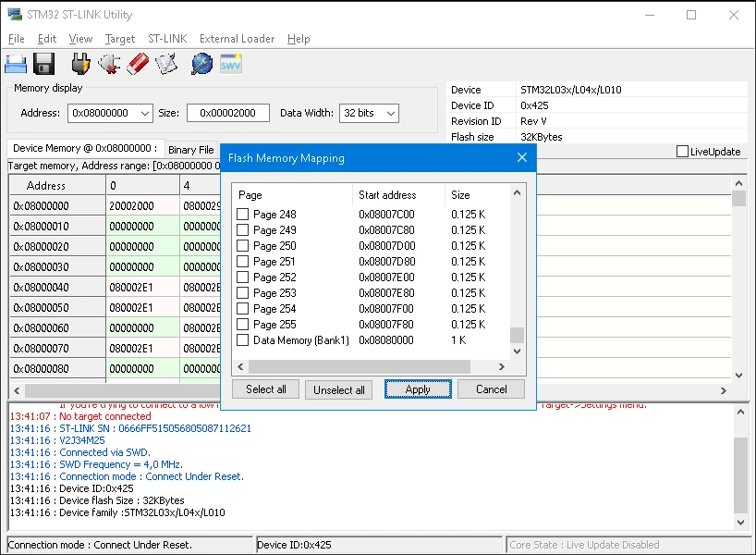Click the page list horizontal scrollbar
Viewport: 756px width, 555px height.
[x=360, y=366]
